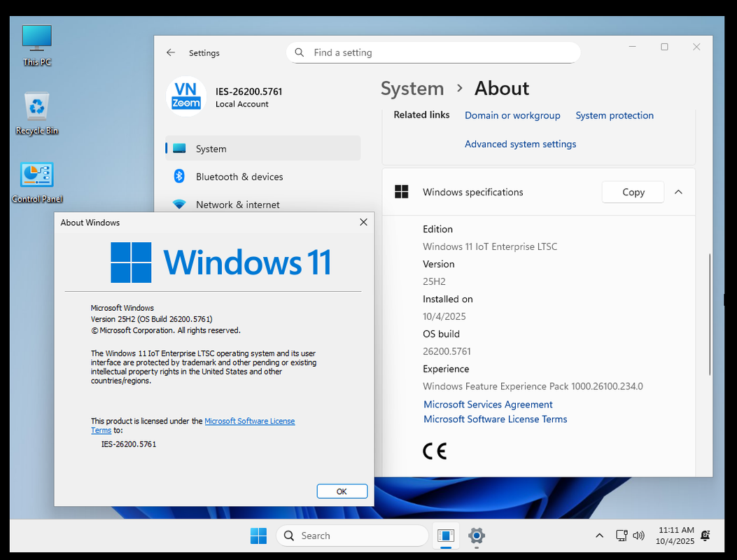Click the Bluetooth icon in sidebar
737x560 pixels.
[x=179, y=176]
